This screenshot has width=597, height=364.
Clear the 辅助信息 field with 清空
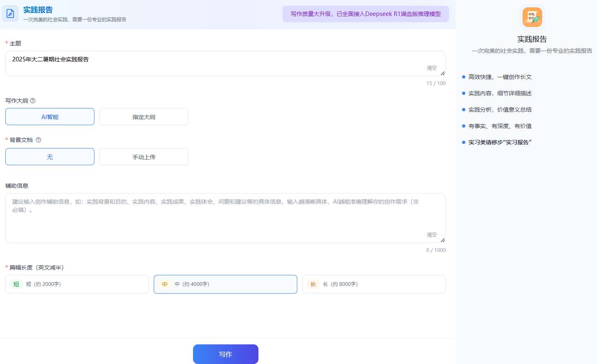[431, 235]
